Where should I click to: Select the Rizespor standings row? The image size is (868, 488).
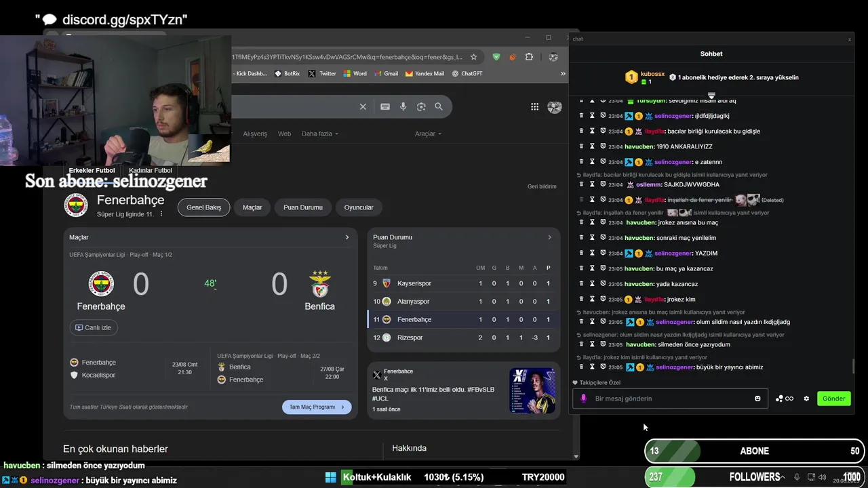click(464, 338)
